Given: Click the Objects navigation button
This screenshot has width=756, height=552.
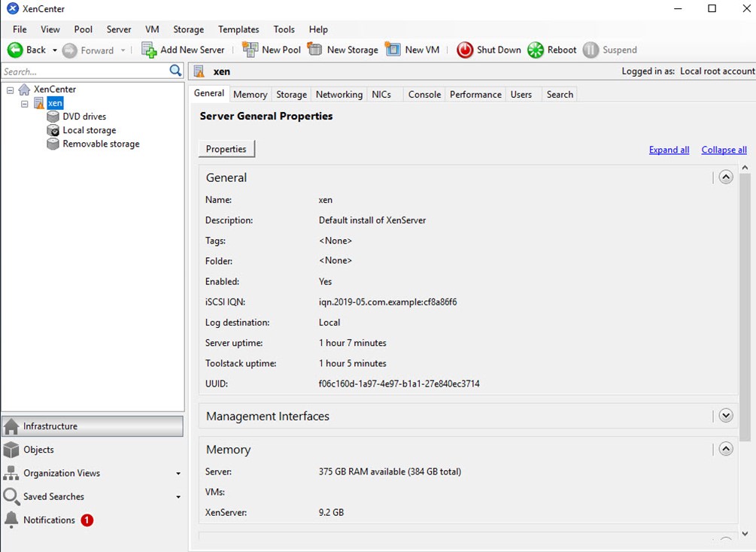Looking at the screenshot, I should 93,450.
